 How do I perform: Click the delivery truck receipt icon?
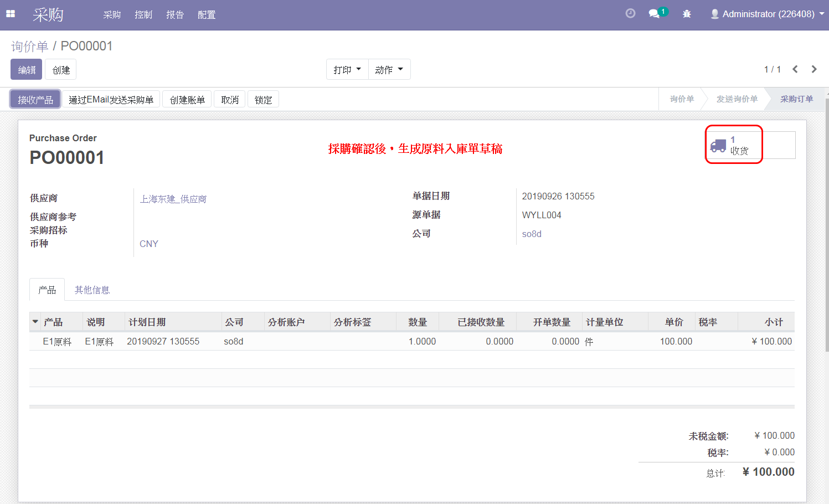(x=718, y=146)
